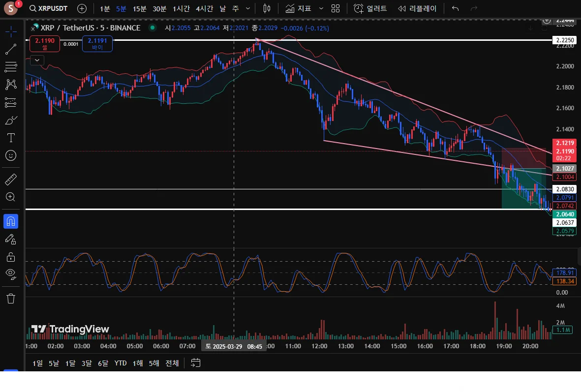Select the 1달 date range
This screenshot has width=581, height=392.
tap(70, 363)
